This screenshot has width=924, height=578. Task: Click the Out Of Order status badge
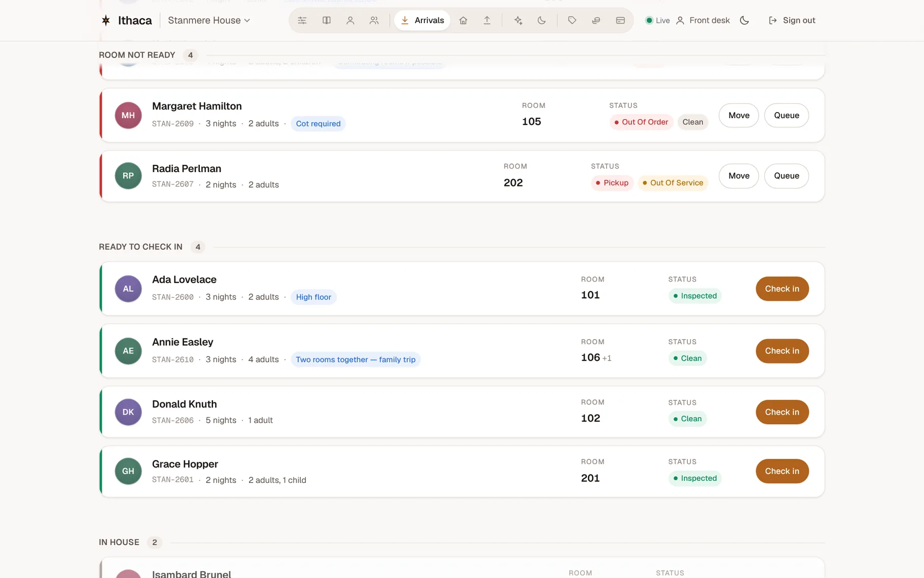pyautogui.click(x=641, y=122)
